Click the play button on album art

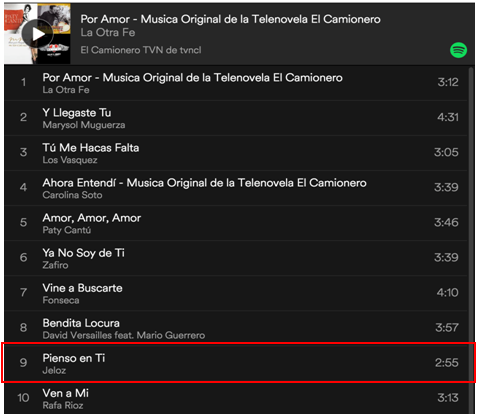[37, 34]
